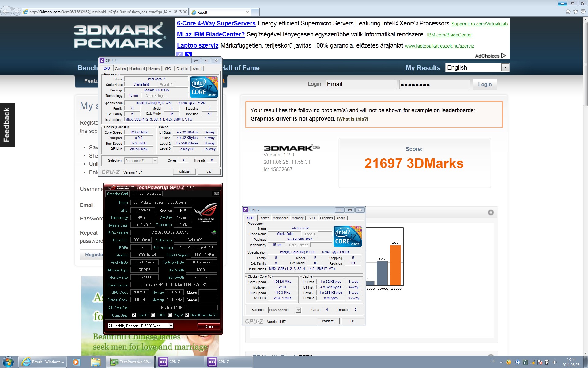Open Processor #1 dropdown in lower CPU-Z

click(x=298, y=310)
